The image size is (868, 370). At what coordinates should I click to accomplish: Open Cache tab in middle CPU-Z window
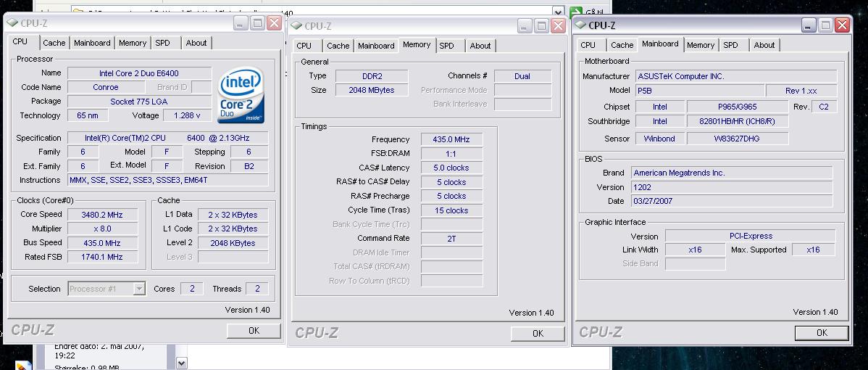(338, 46)
